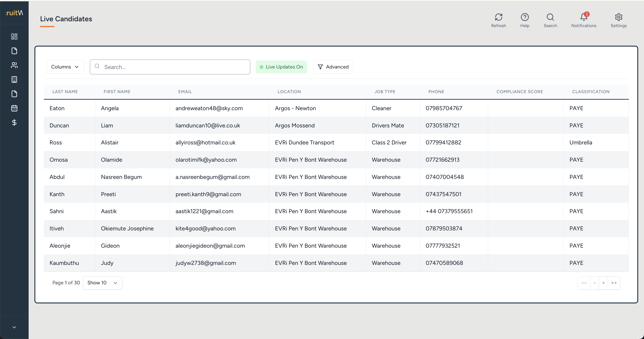Click job type Class 2 Driver
Image resolution: width=644 pixels, height=339 pixels.
389,142
